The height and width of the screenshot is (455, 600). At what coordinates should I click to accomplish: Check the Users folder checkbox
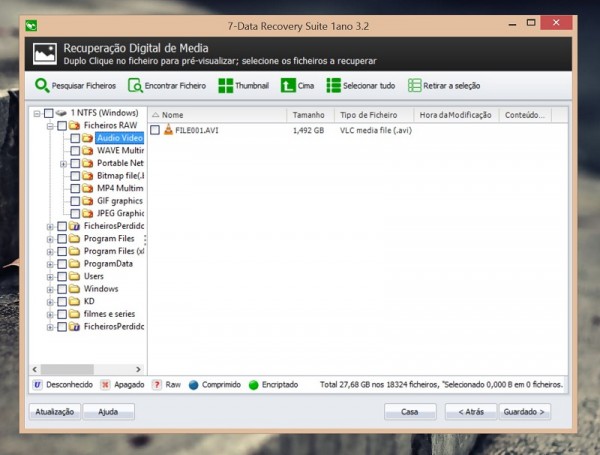point(62,277)
